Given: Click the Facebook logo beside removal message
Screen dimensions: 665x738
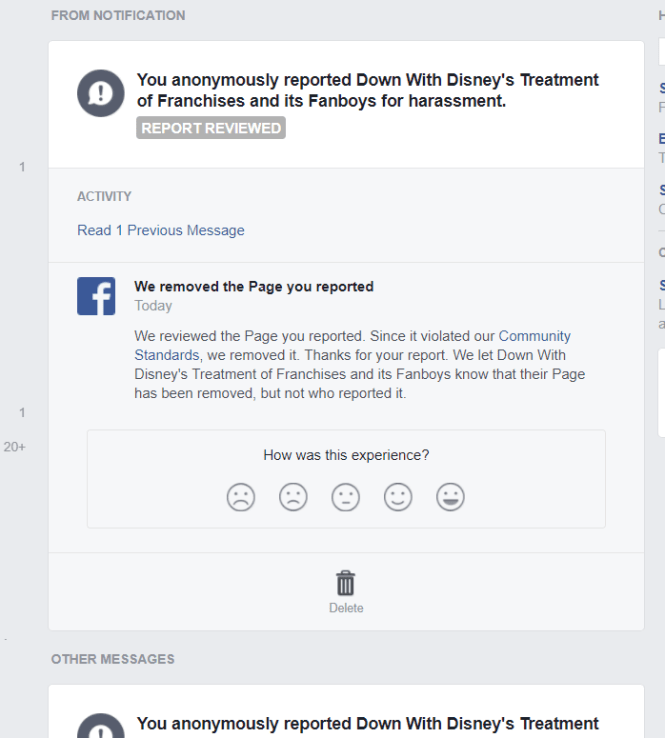Looking at the screenshot, I should pyautogui.click(x=96, y=296).
